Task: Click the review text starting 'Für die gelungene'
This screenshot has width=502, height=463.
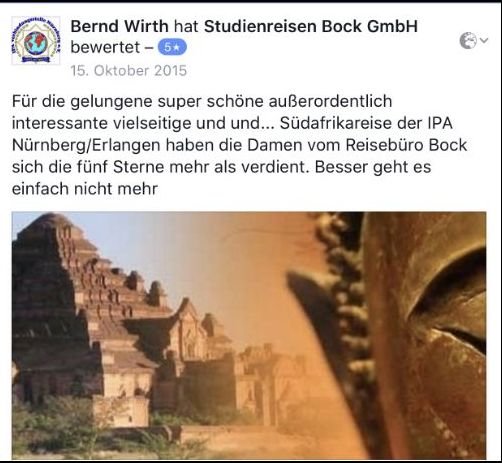Action: point(239,145)
